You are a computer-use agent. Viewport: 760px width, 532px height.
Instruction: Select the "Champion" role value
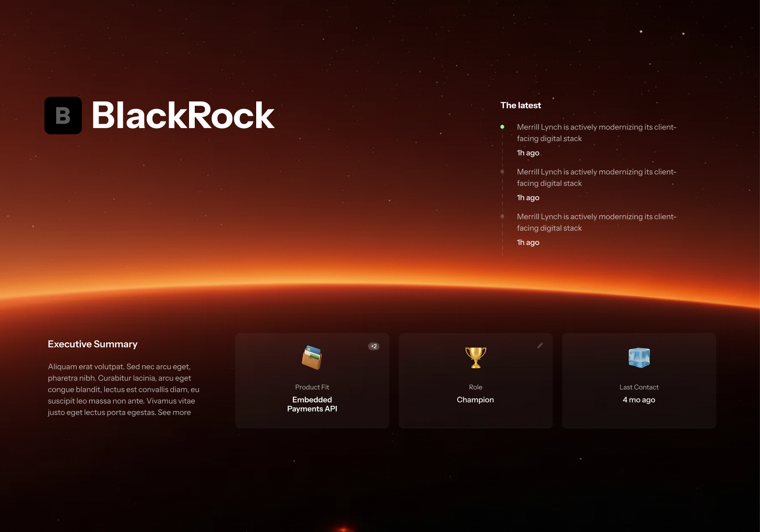pyautogui.click(x=475, y=400)
